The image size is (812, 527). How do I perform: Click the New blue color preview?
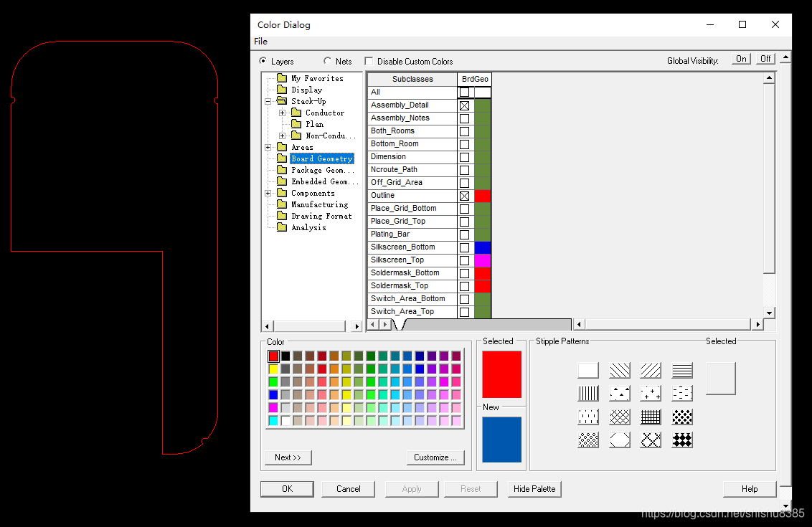point(501,440)
